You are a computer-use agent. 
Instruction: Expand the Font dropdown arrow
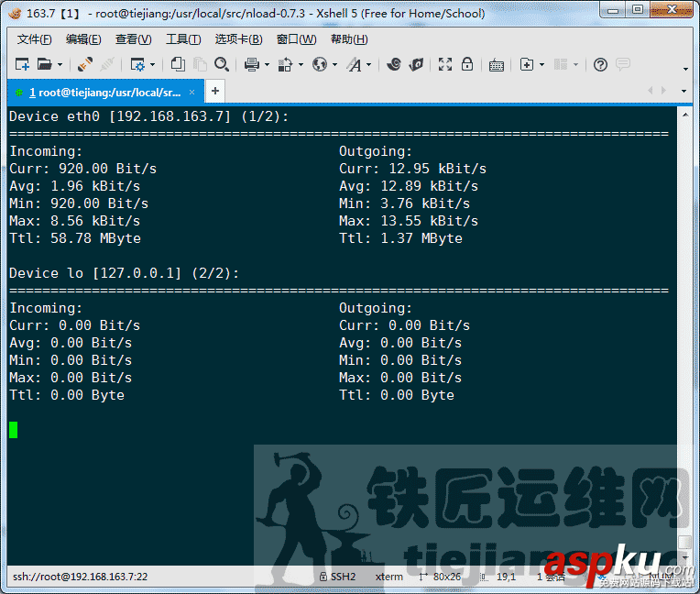368,65
